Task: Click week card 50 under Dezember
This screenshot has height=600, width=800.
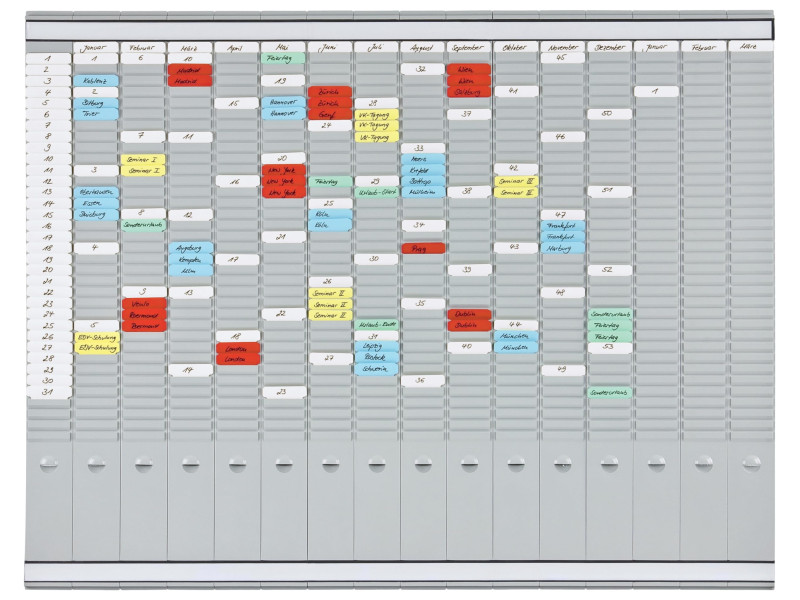Action: pos(609,113)
